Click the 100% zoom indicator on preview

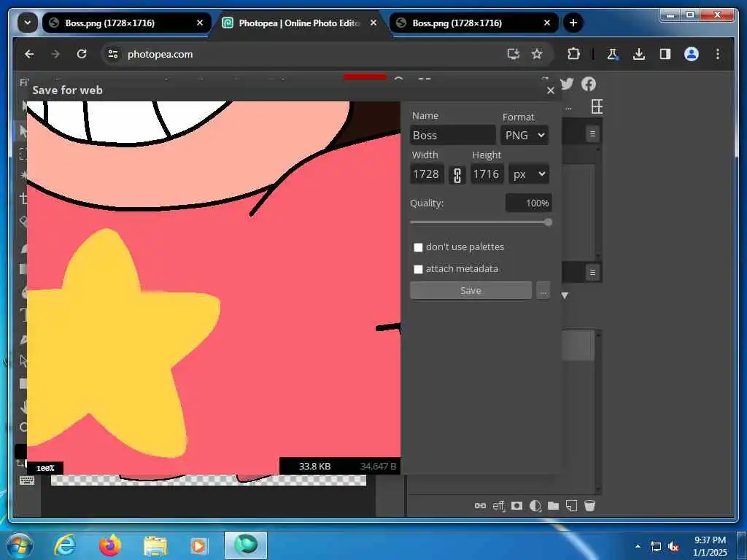(x=45, y=468)
